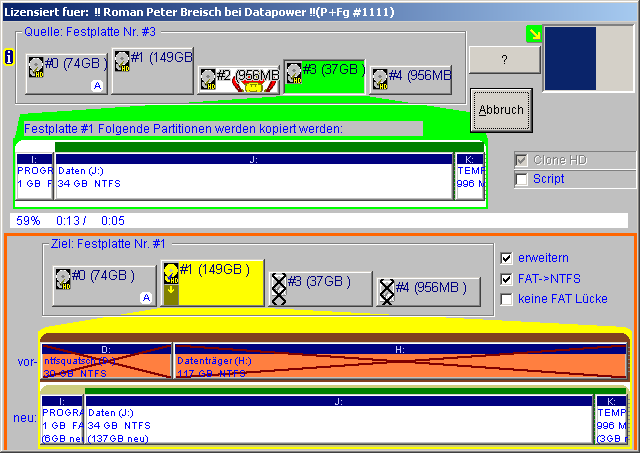Select source partition Daten (J:) 34 GB

click(254, 177)
